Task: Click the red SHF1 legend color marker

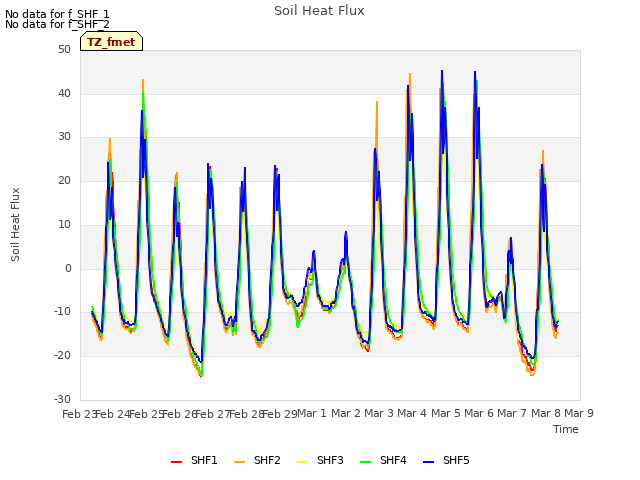Action: (x=176, y=462)
